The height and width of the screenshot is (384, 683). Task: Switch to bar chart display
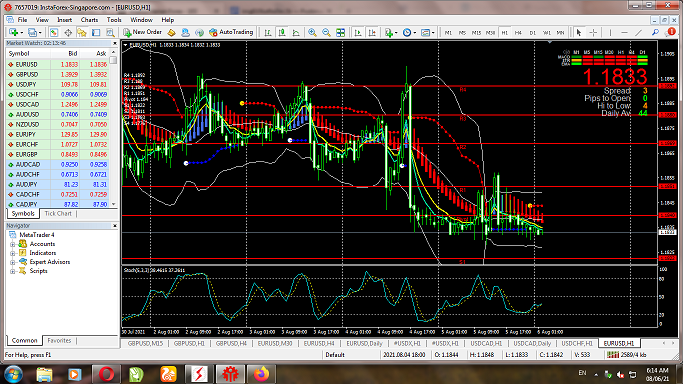point(268,32)
